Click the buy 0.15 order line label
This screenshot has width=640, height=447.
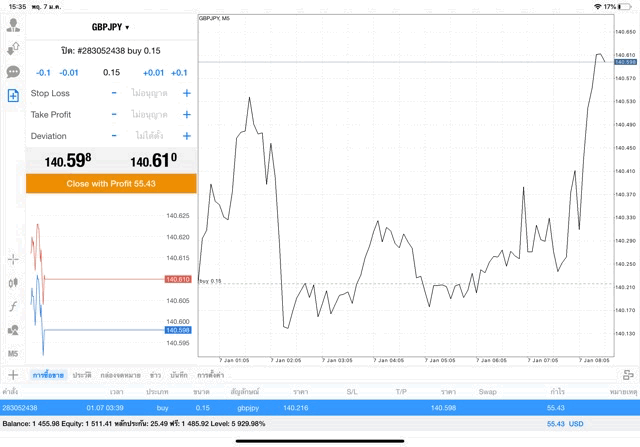(x=210, y=281)
